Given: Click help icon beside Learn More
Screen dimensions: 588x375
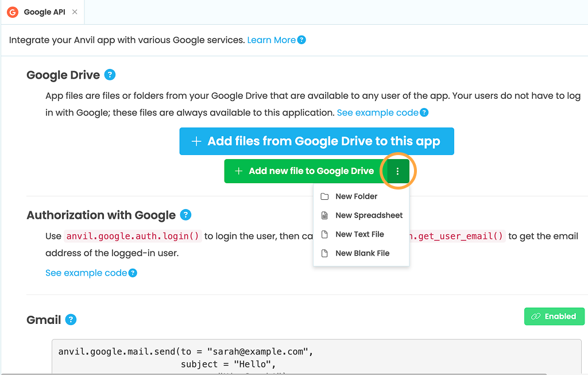Looking at the screenshot, I should [301, 40].
